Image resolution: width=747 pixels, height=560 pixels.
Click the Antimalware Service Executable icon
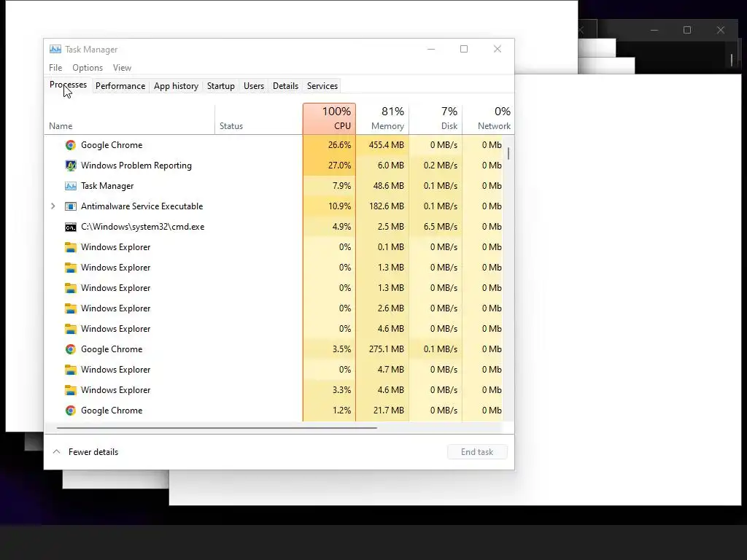coord(71,206)
